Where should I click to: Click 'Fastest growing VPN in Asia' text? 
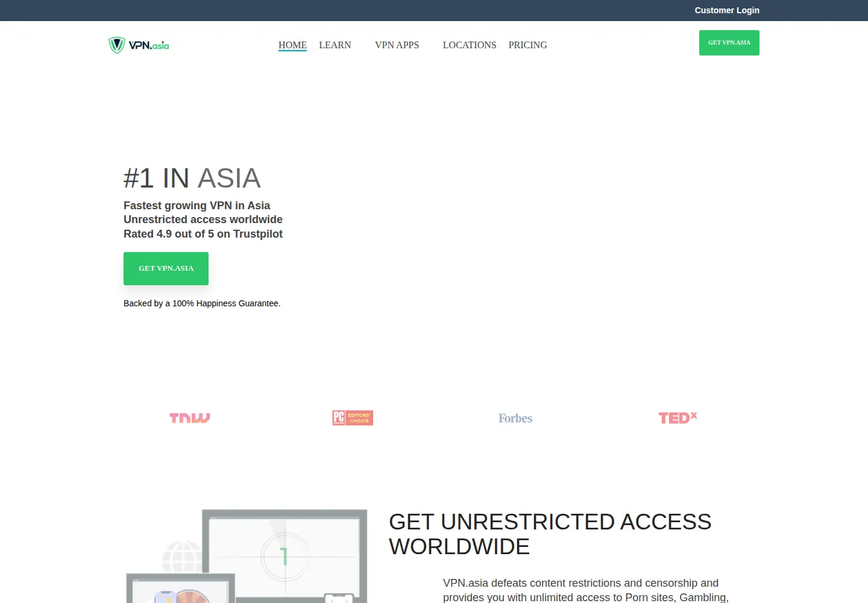[197, 206]
